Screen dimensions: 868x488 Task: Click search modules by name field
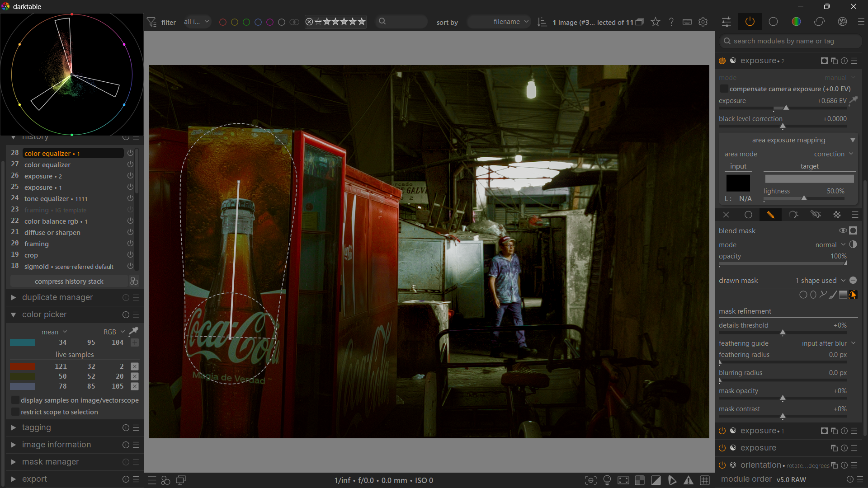tap(791, 41)
